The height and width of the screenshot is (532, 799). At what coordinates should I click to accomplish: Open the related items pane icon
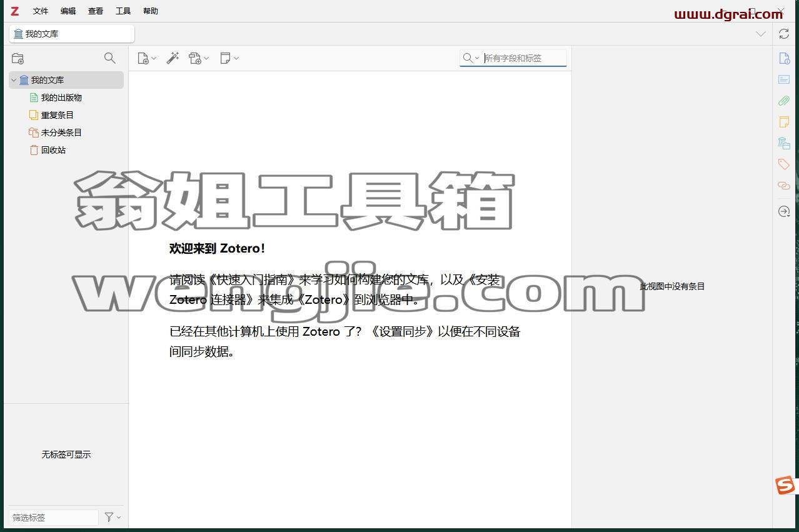point(784,186)
